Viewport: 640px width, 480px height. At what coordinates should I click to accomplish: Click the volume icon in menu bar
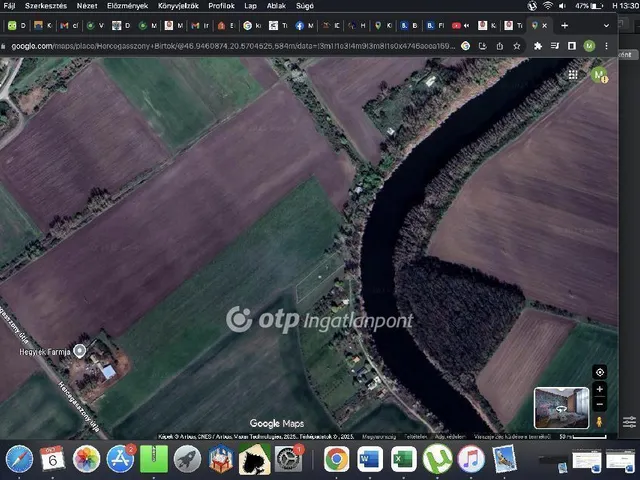click(562, 6)
